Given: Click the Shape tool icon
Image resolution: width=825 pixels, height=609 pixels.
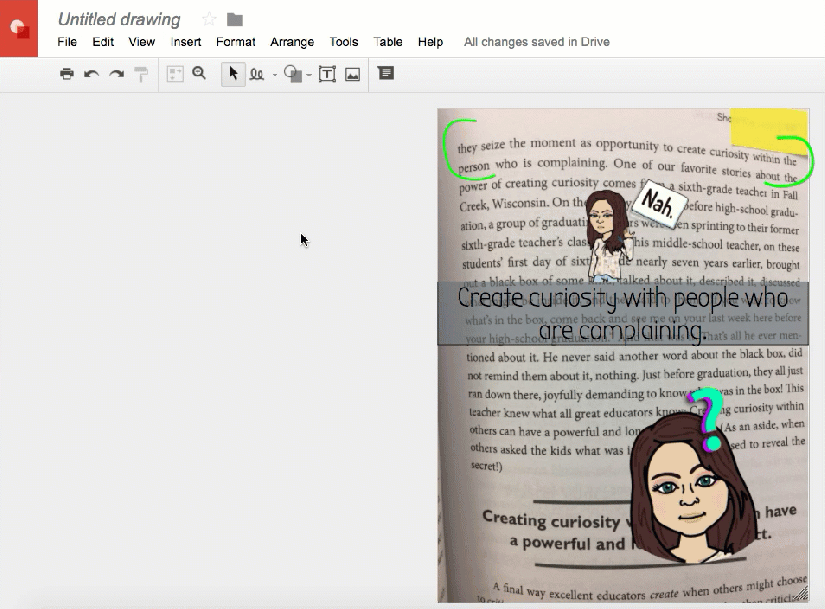Looking at the screenshot, I should click(x=293, y=74).
